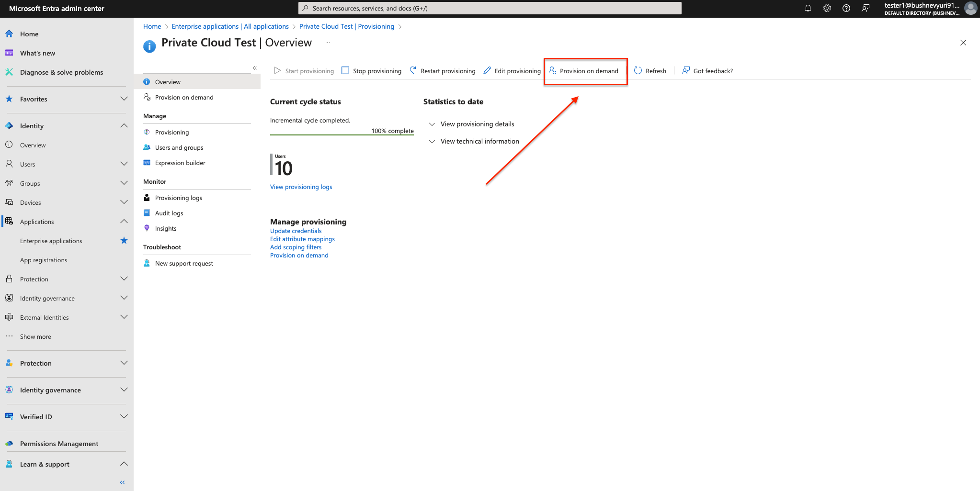Screen dimensions: 980x491
Task: Click the Users and groups icon
Action: point(147,147)
